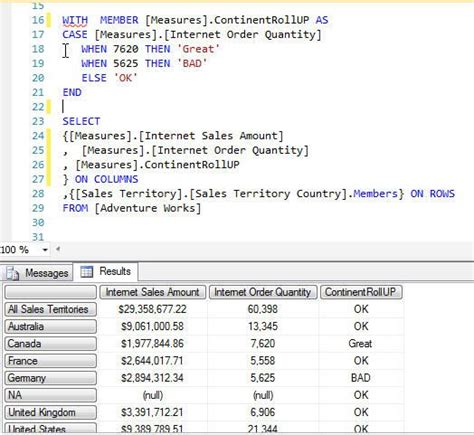The height and width of the screenshot is (435, 474).
Task: Click the 5625 value on line 19
Action: (126, 63)
